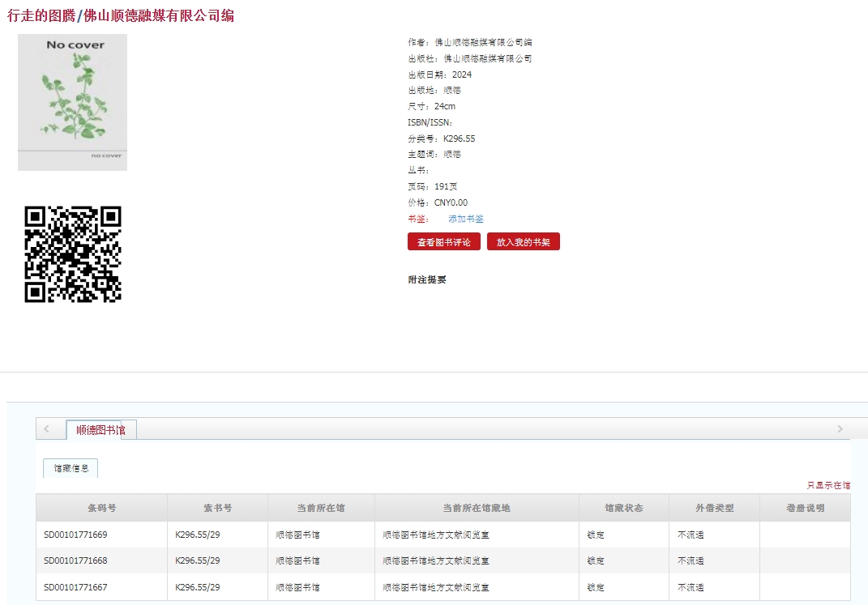The width and height of the screenshot is (868, 605).
Task: Click the 只显示在馆 link
Action: (828, 485)
